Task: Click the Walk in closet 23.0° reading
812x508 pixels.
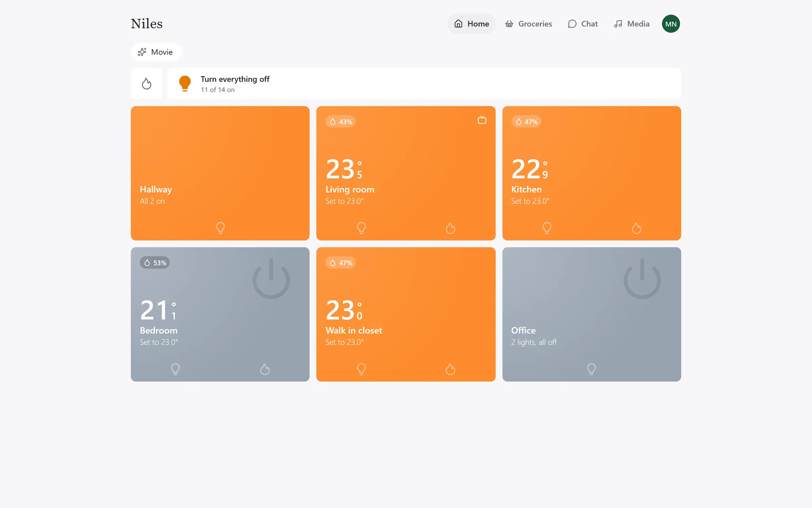Action: 344,310
